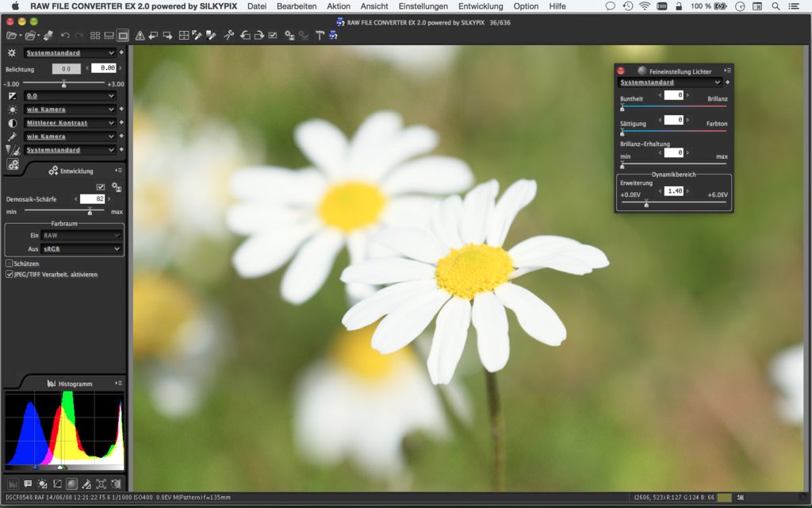Select the development gears sub-control icon
Screen dimensions: 812x508
coord(13,165)
